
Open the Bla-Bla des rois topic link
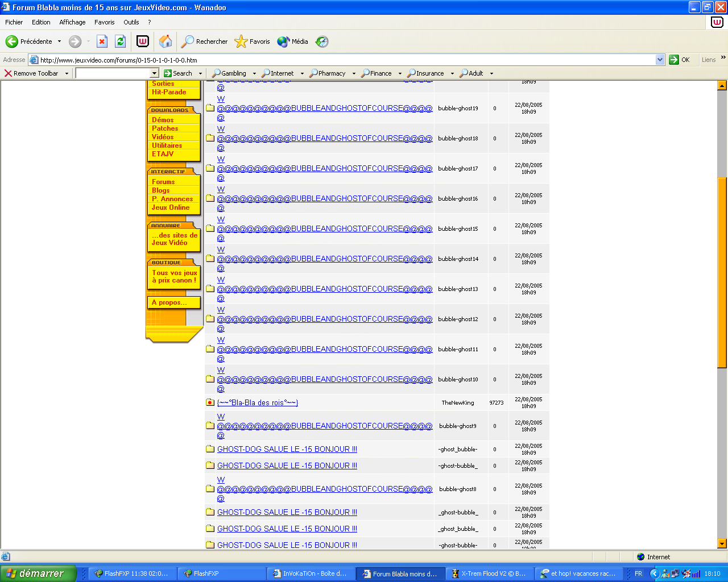point(257,402)
